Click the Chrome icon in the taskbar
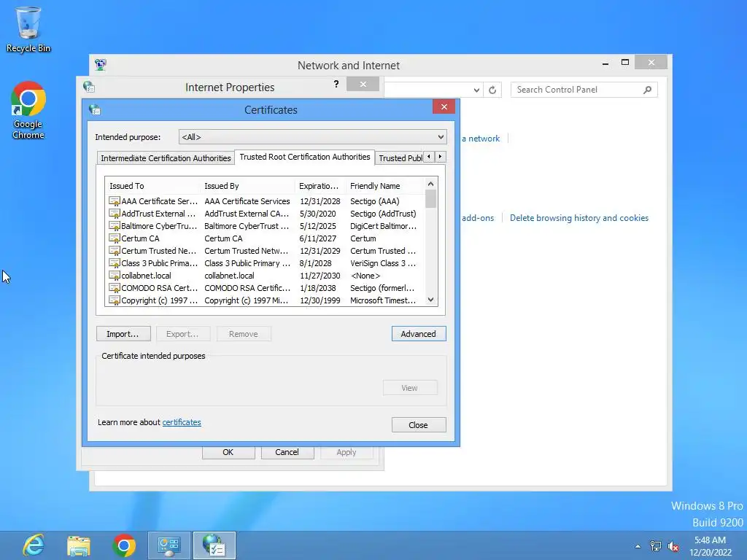The height and width of the screenshot is (560, 747). click(124, 545)
